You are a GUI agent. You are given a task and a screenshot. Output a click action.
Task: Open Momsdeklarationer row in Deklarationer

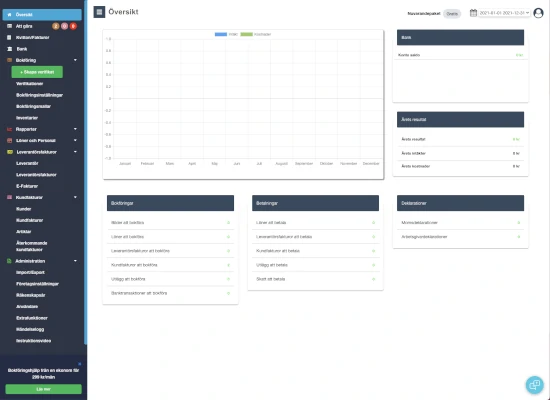[x=461, y=222]
